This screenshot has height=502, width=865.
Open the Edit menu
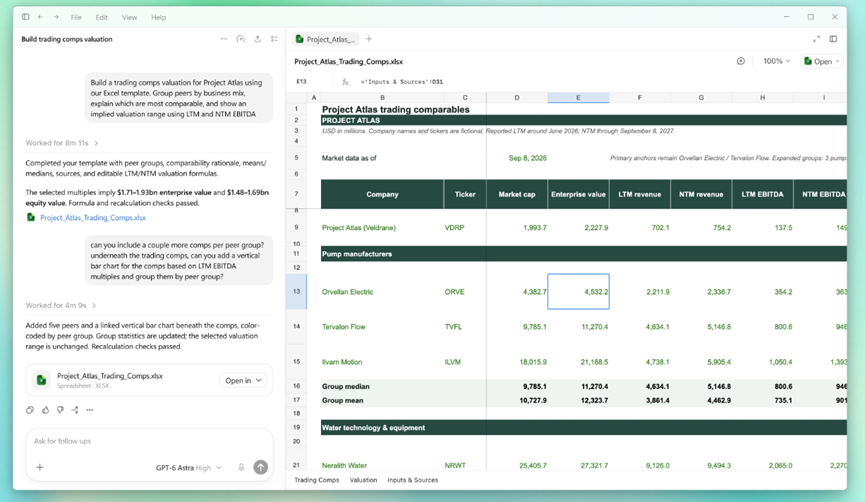tap(102, 17)
